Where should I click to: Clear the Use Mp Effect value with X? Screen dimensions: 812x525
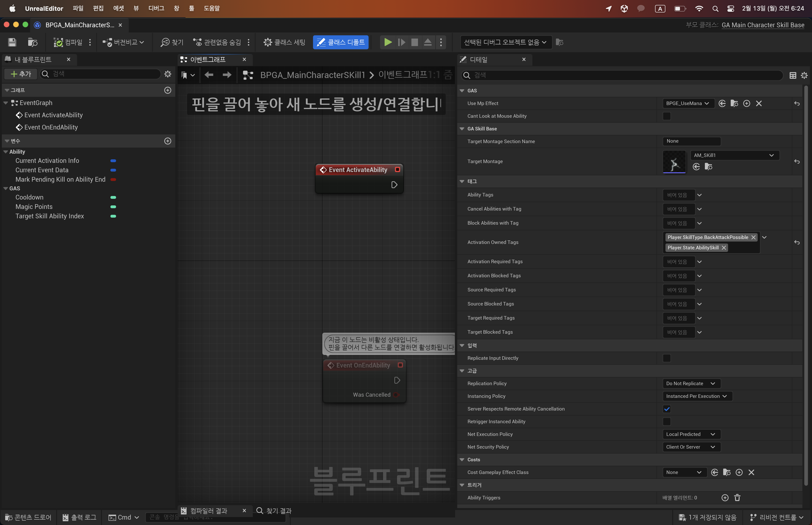758,104
